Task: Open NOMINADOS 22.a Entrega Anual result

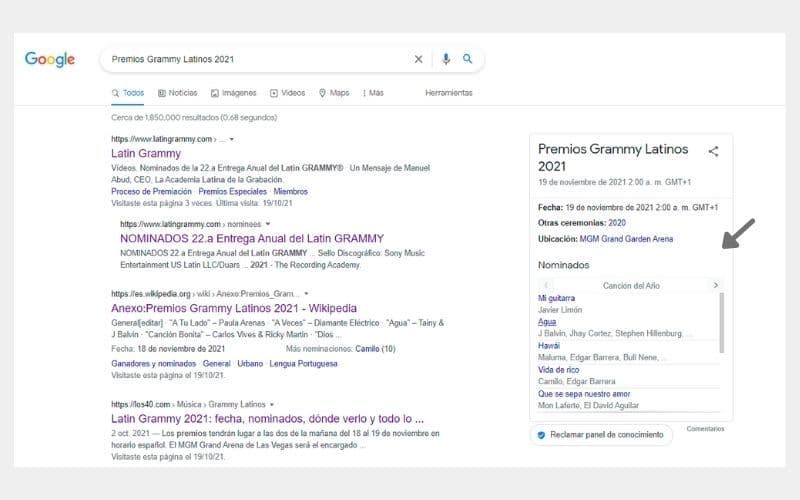Action: (x=252, y=239)
